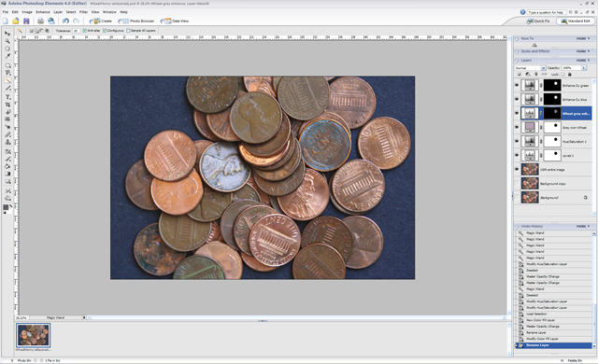Screen dimensions: 598x364
Task: Open the Enhance menu
Action: tap(43, 12)
